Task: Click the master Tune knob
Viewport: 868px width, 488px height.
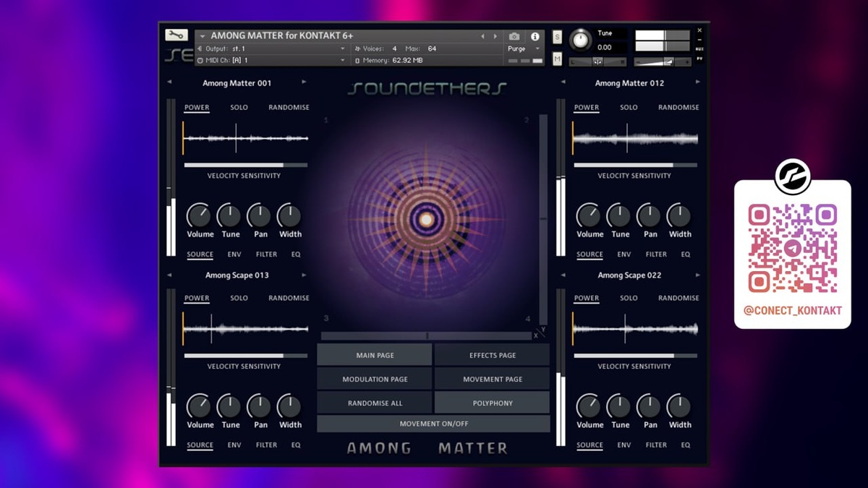Action: 580,40
